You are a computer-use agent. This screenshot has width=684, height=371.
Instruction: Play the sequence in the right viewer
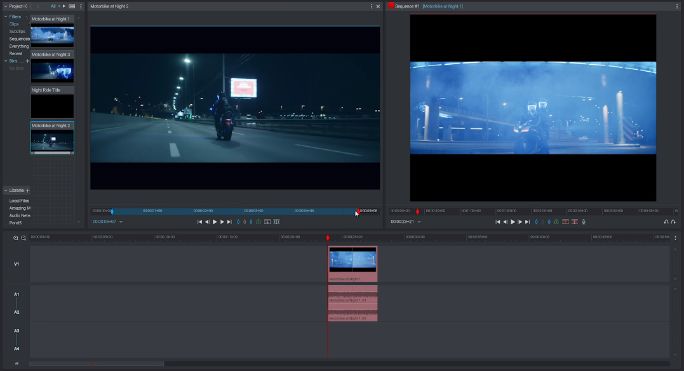[513, 222]
